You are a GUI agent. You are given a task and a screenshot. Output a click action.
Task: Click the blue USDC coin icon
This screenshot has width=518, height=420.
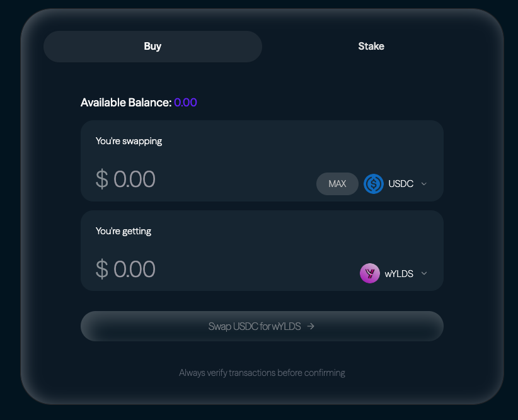coord(374,184)
